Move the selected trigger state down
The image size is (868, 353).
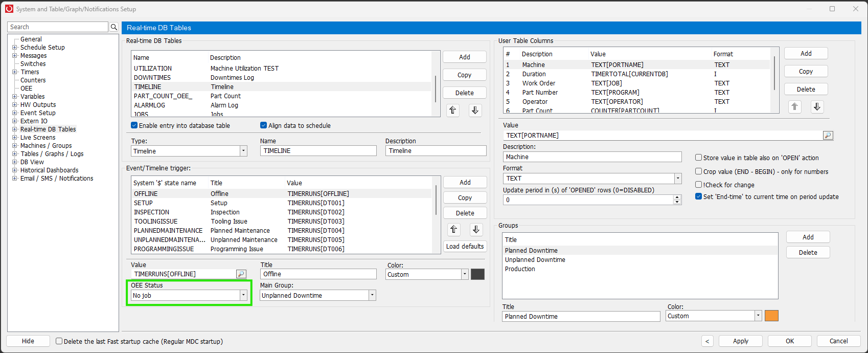click(x=476, y=230)
